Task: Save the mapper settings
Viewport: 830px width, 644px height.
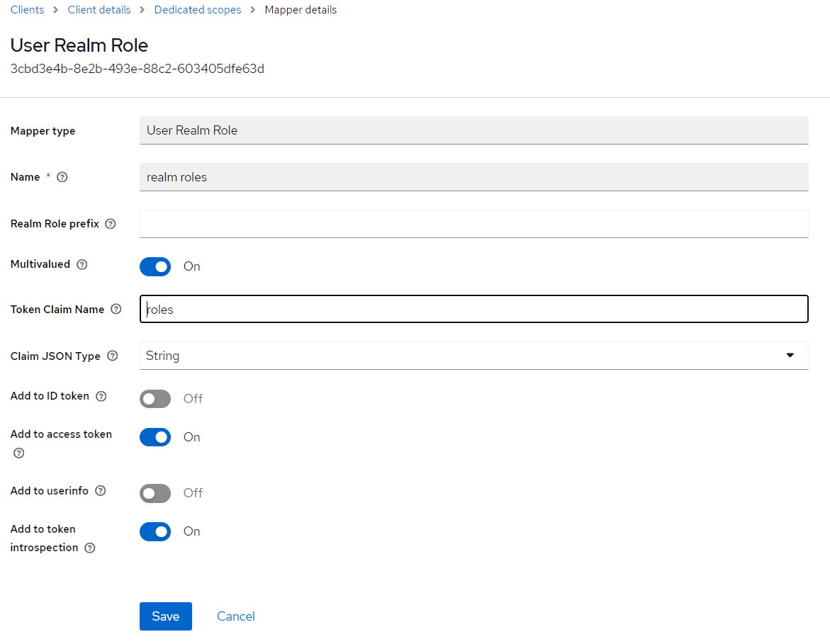Action: click(x=166, y=616)
